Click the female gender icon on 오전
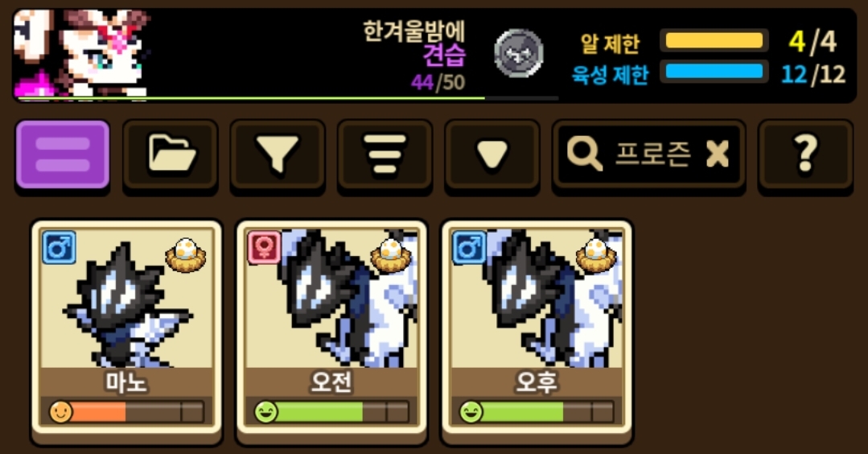 264,247
